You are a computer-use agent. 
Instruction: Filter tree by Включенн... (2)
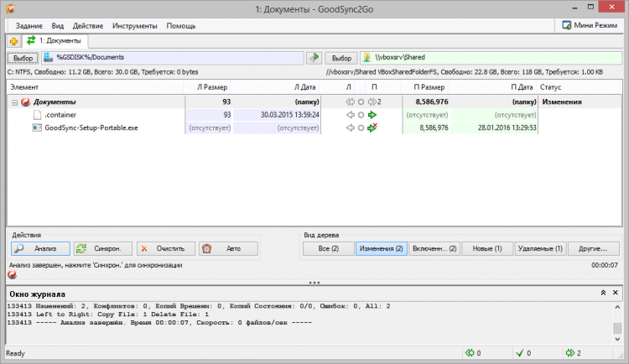click(x=434, y=249)
